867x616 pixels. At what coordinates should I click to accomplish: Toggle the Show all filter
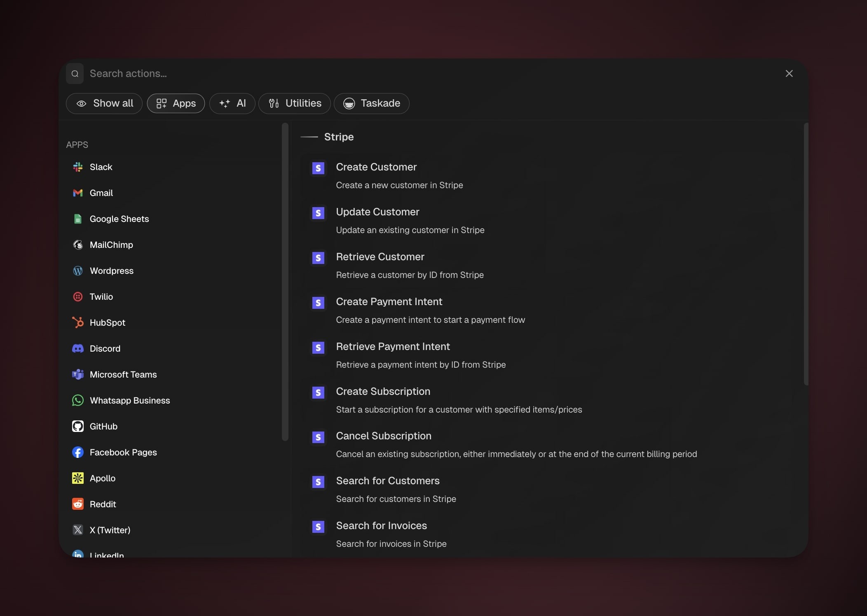pos(104,103)
